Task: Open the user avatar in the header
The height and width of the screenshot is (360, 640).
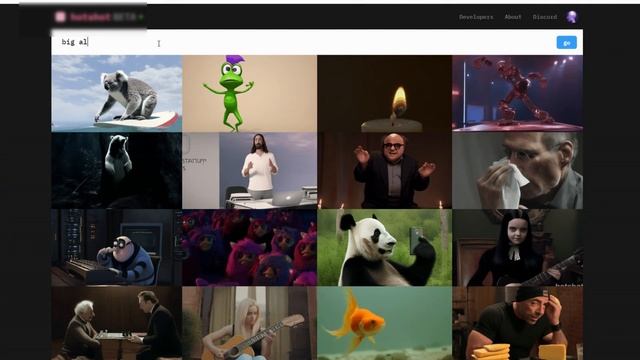Action: [x=571, y=17]
